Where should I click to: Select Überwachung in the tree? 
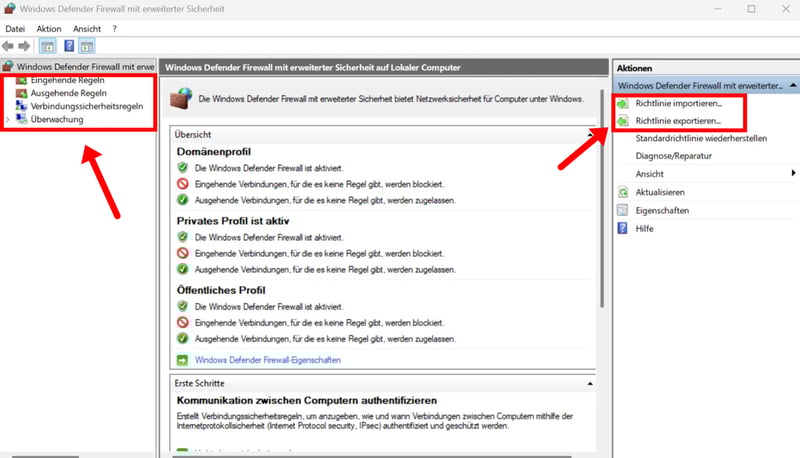(57, 119)
